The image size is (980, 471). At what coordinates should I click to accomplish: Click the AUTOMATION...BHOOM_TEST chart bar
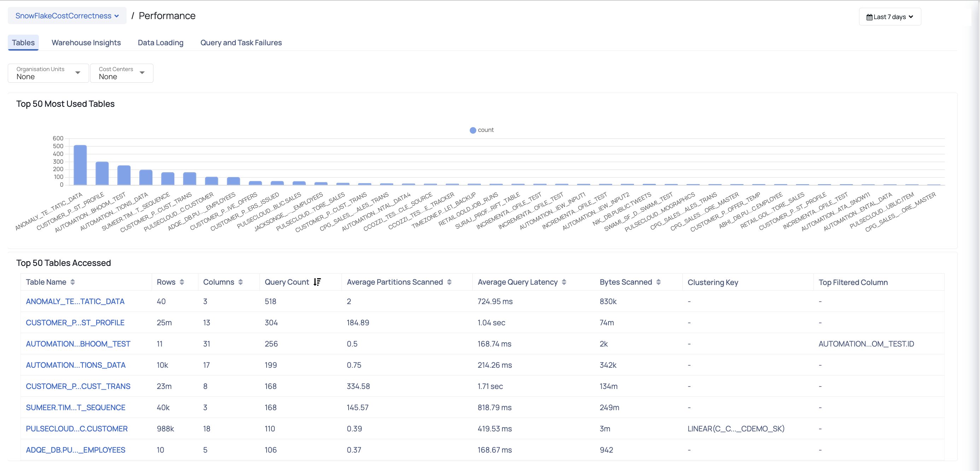click(124, 175)
